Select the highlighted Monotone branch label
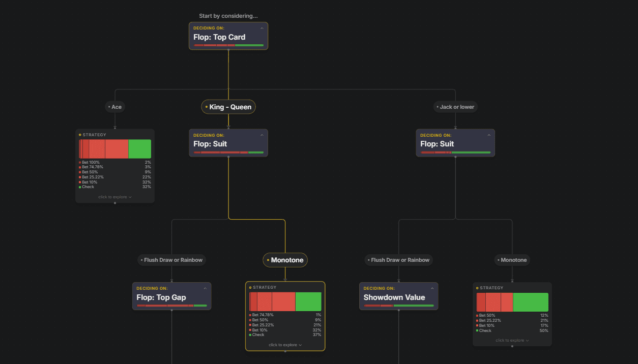Viewport: 638px width, 364px height. click(x=285, y=260)
